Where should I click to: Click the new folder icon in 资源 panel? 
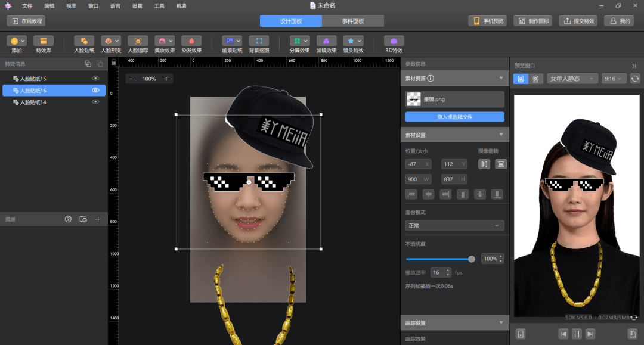83,219
